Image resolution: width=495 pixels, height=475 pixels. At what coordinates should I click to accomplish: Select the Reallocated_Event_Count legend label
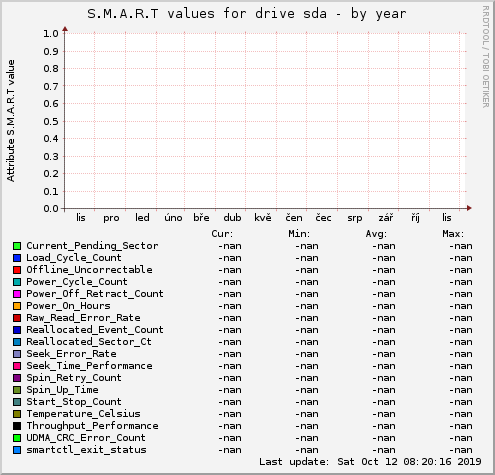click(95, 330)
